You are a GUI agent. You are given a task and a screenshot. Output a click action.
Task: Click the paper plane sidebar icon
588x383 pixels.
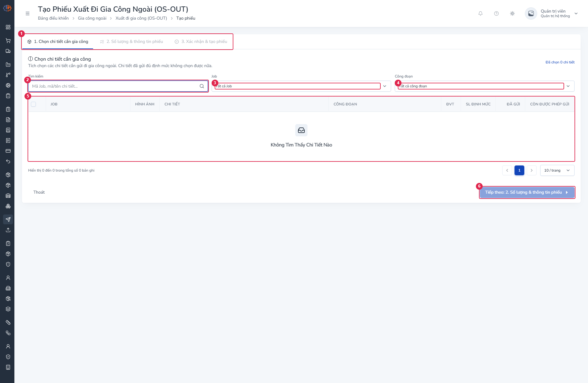point(8,220)
